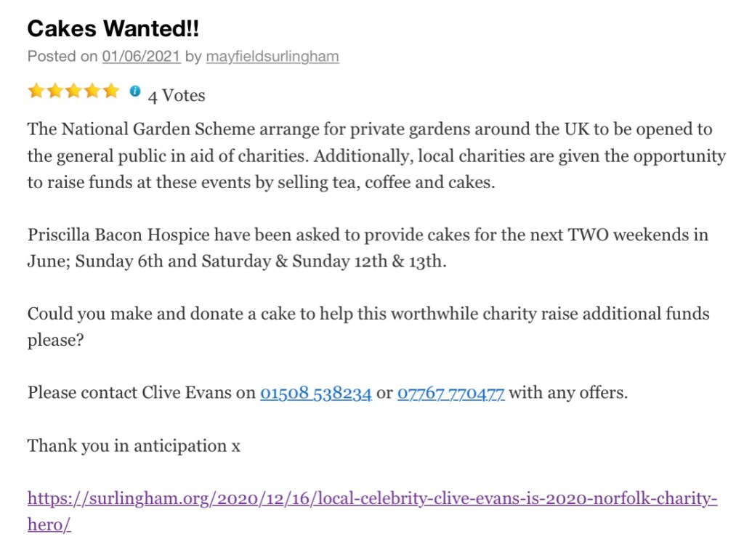Tap the mobile number 07767 770477
Viewport: 744px width, 560px height.
pyautogui.click(x=450, y=393)
